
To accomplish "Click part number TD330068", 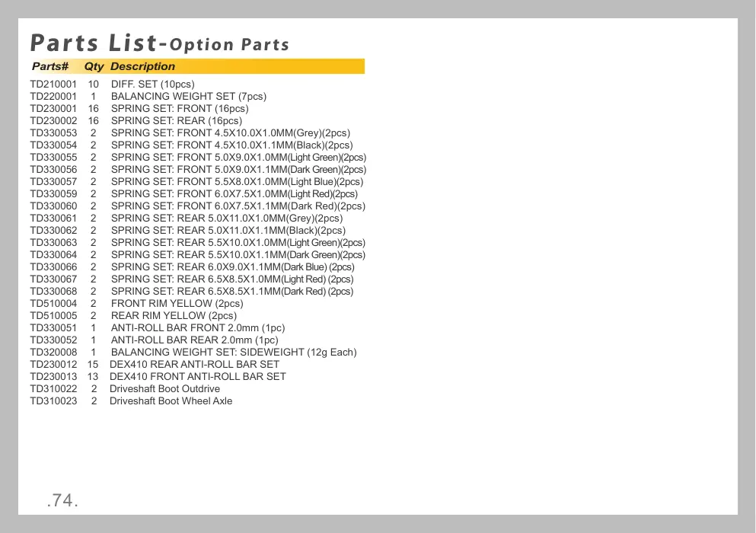I will [53, 292].
